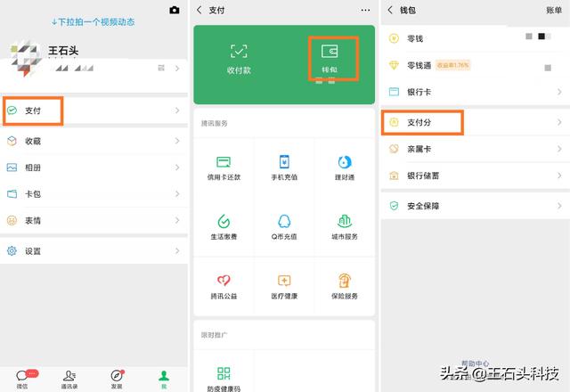Open the 零钱通 diamond icon row
570x392 pixels.
pos(476,65)
